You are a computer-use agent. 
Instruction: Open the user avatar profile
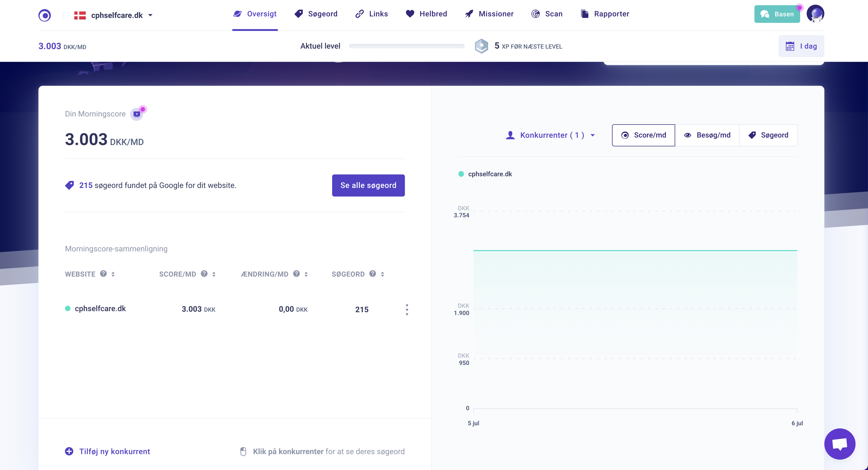pos(815,14)
